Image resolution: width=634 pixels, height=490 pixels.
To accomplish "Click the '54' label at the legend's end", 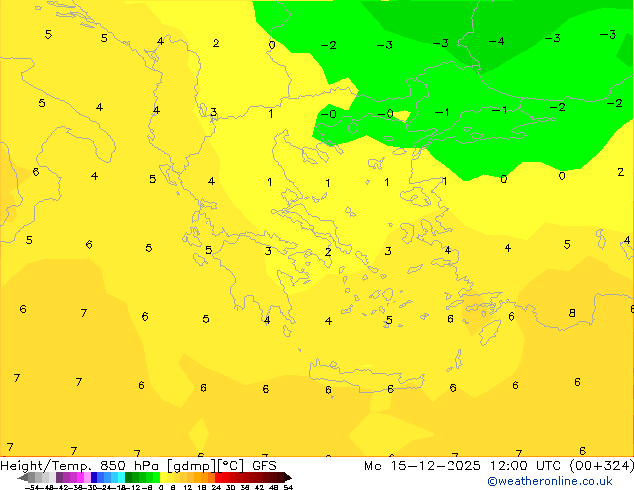I will (288, 487).
